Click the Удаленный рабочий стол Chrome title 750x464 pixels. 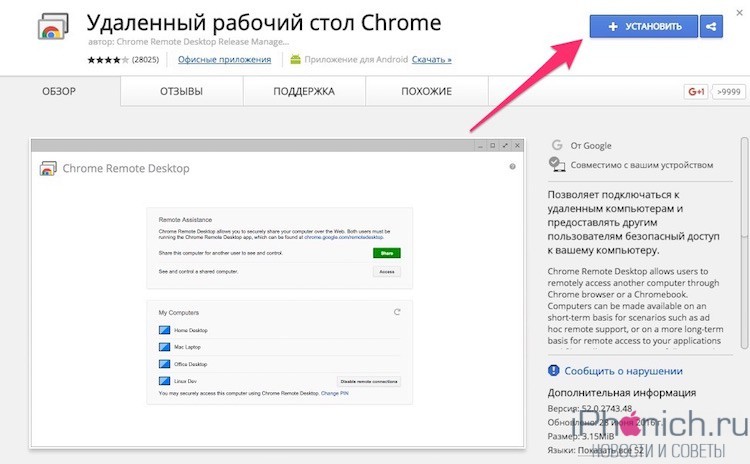[x=264, y=22]
